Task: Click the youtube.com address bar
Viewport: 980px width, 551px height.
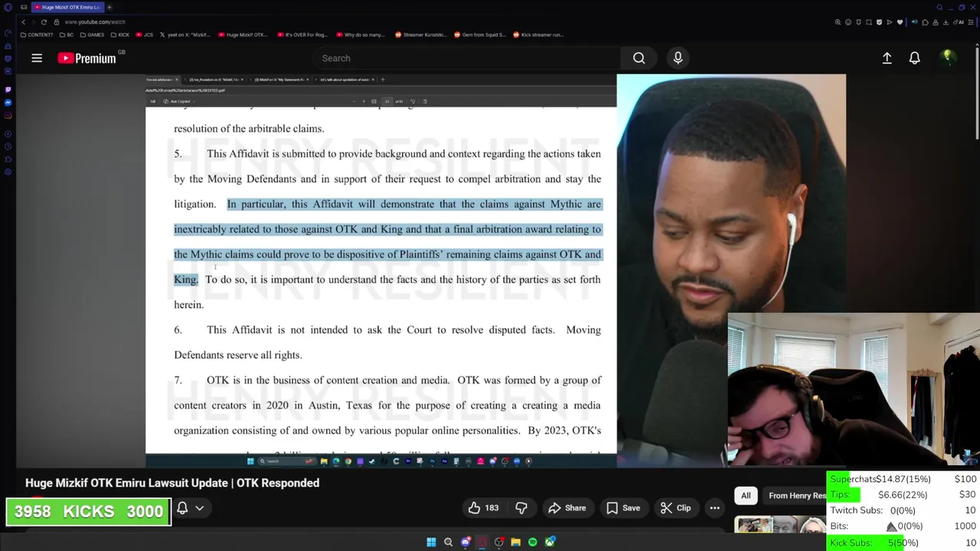Action: (95, 22)
